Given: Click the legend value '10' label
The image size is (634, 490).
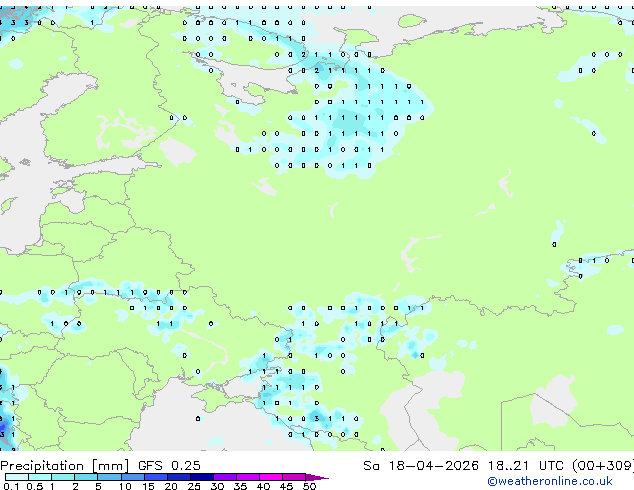Looking at the screenshot, I should click(x=125, y=486).
